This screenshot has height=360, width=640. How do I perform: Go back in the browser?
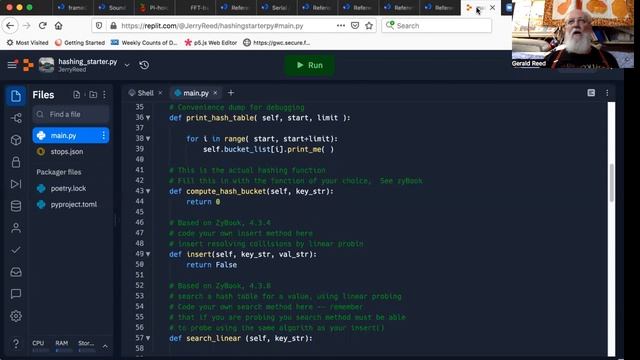[10, 26]
